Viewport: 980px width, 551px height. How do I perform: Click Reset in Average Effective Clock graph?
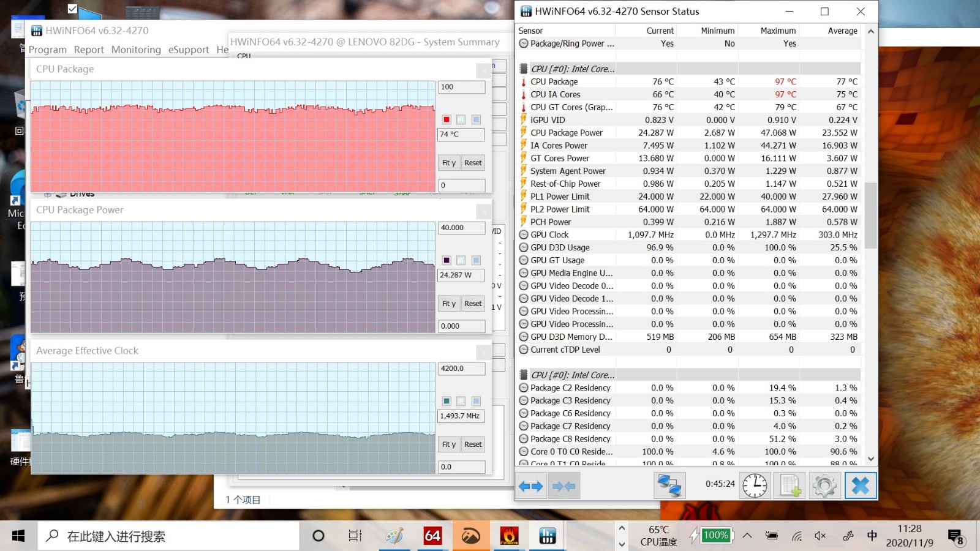(x=473, y=444)
